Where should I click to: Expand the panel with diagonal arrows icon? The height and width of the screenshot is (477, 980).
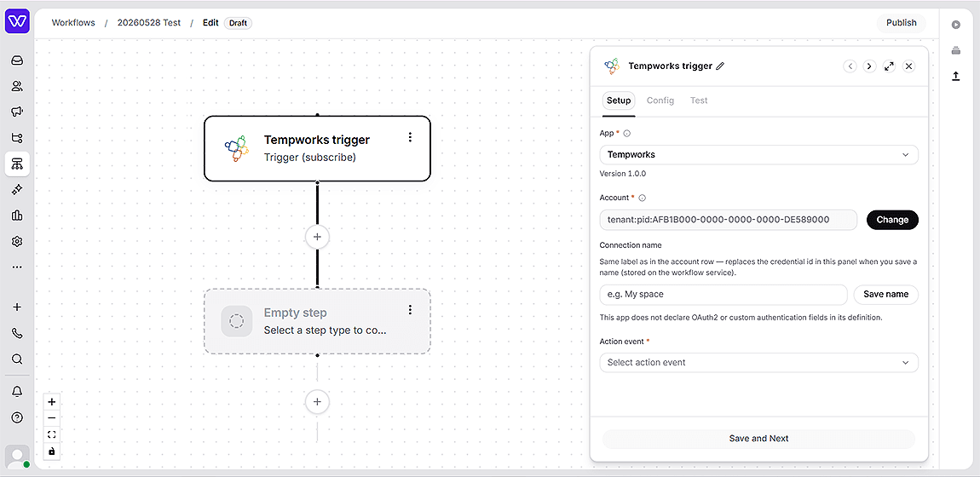pos(890,66)
